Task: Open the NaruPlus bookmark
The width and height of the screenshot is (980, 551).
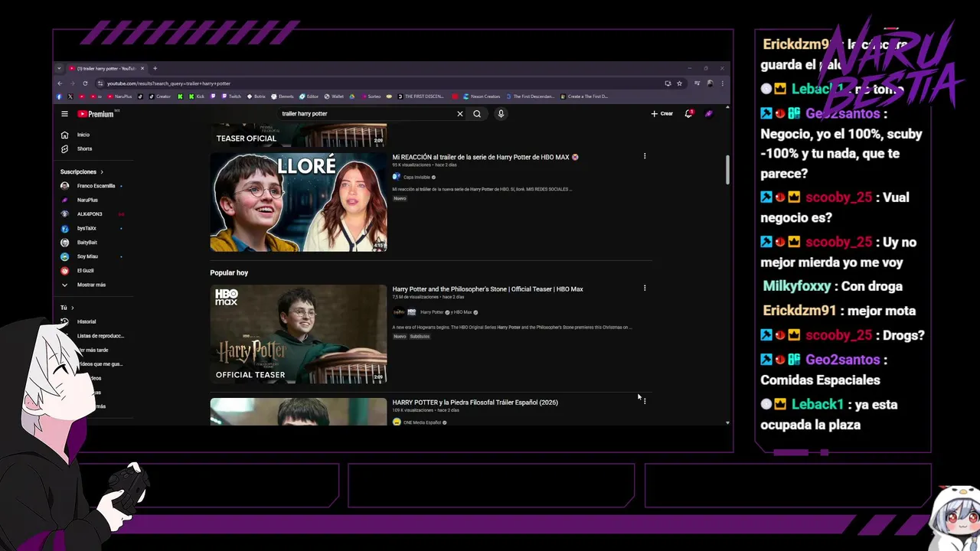Action: pos(119,96)
